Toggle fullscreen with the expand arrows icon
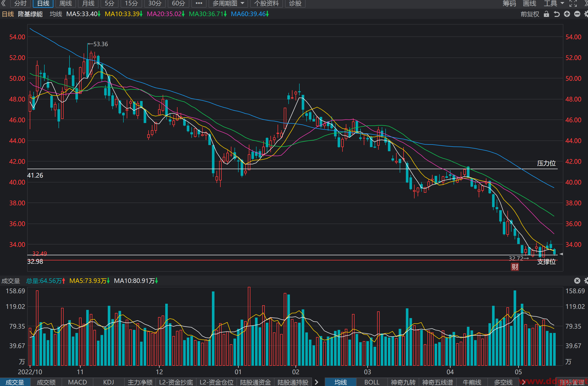This screenshot has height=386, width=588. pos(573,3)
